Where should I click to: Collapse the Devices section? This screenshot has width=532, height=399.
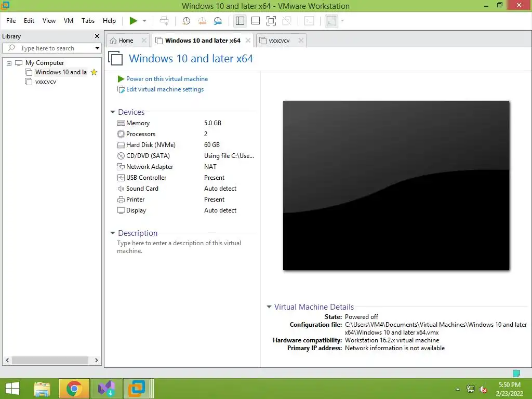113,112
